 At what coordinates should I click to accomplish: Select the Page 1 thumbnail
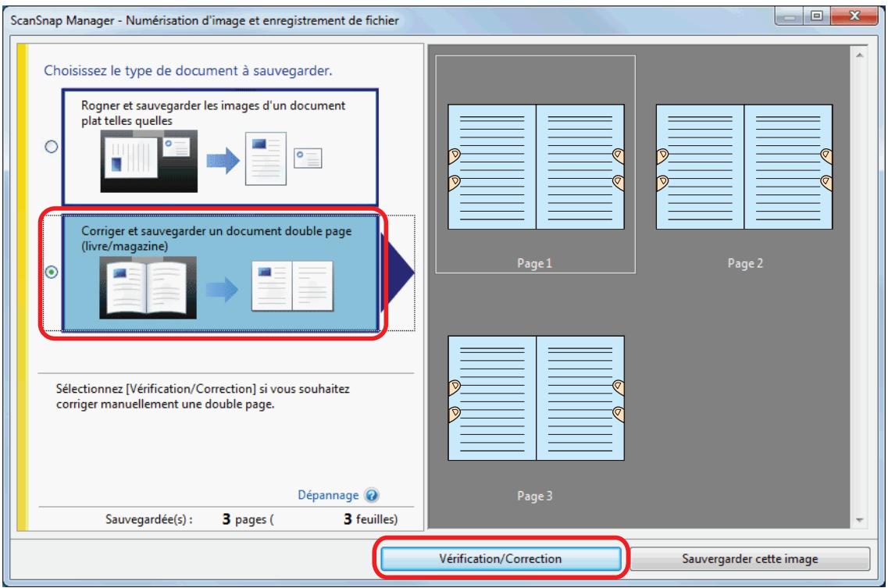(x=535, y=164)
